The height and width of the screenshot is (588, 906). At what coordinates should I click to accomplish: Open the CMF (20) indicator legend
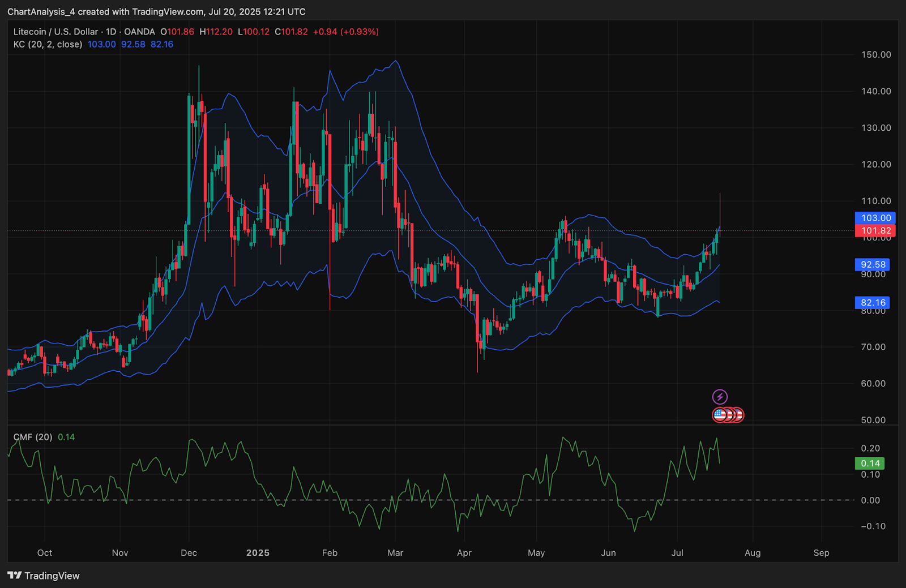(33, 437)
